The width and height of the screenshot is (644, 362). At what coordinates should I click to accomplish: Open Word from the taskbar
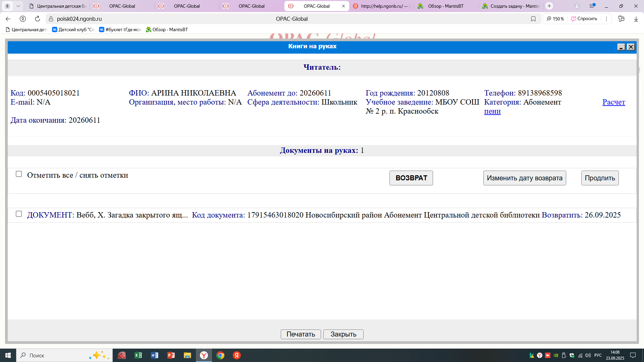pos(155,355)
